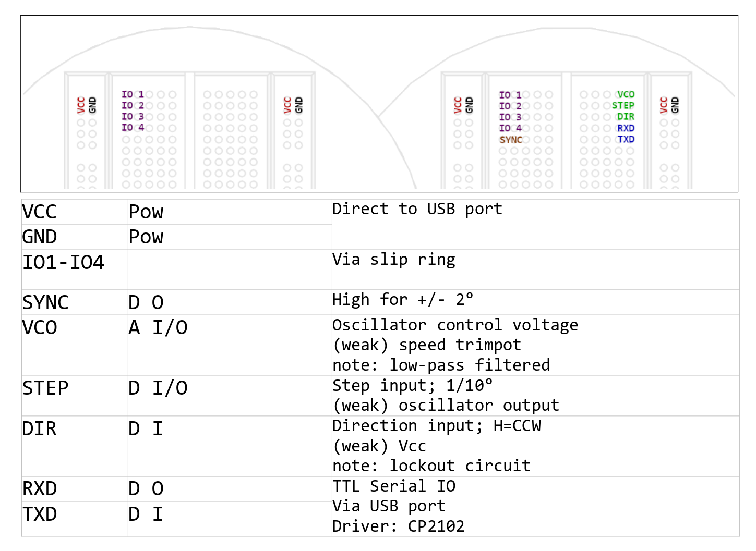The image size is (756, 551).
Task: Click the 'Via slip ring' description cell
Action: [x=535, y=270]
